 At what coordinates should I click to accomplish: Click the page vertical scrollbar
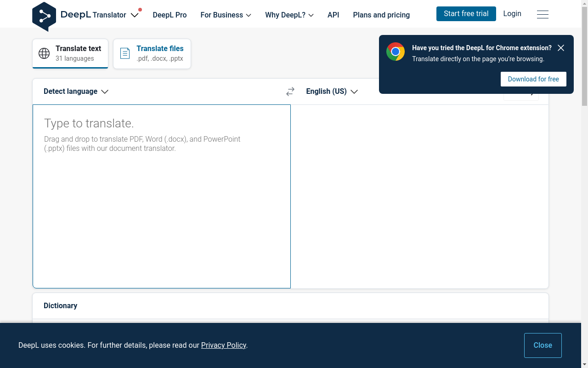pos(584,184)
